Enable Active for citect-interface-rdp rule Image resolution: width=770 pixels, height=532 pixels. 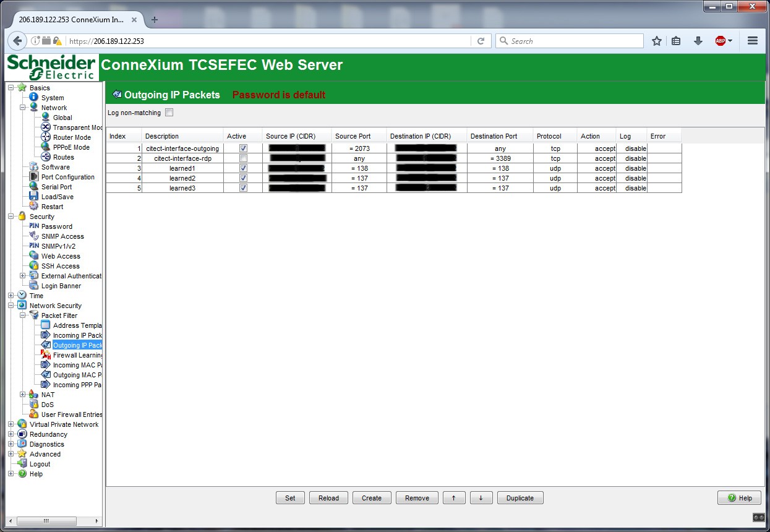[x=243, y=158]
